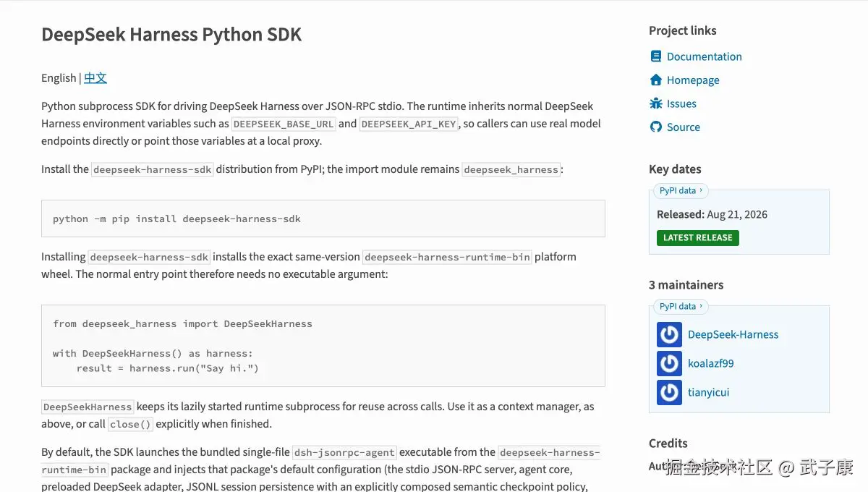The height and width of the screenshot is (492, 868).
Task: Open the Documentation project link
Action: pyautogui.click(x=704, y=56)
